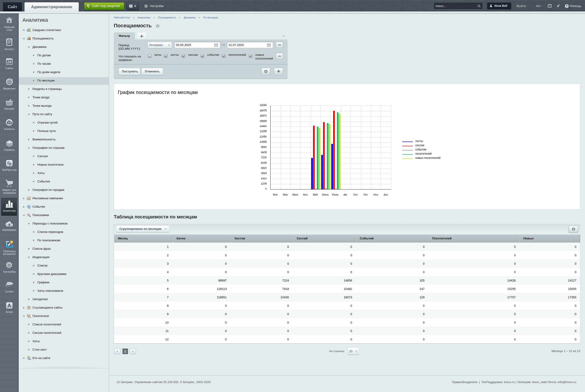
Task: Open the Интервал period dropdown
Action: pyautogui.click(x=159, y=45)
